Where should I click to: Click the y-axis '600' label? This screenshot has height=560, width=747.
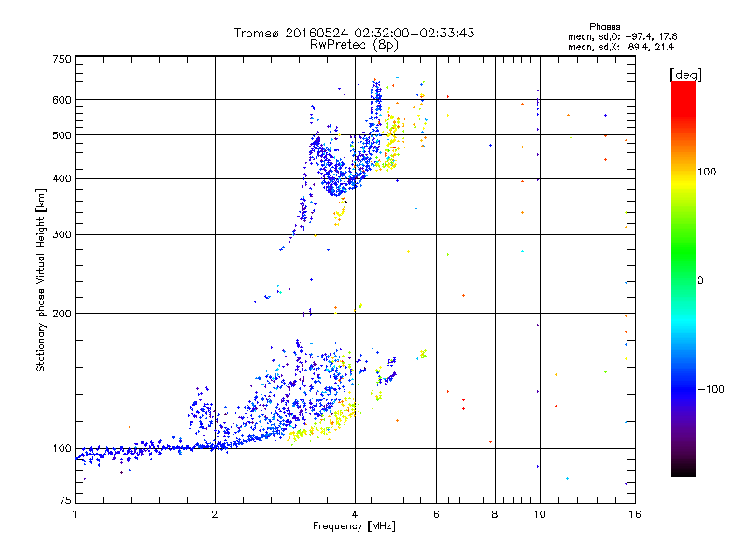tap(62, 100)
